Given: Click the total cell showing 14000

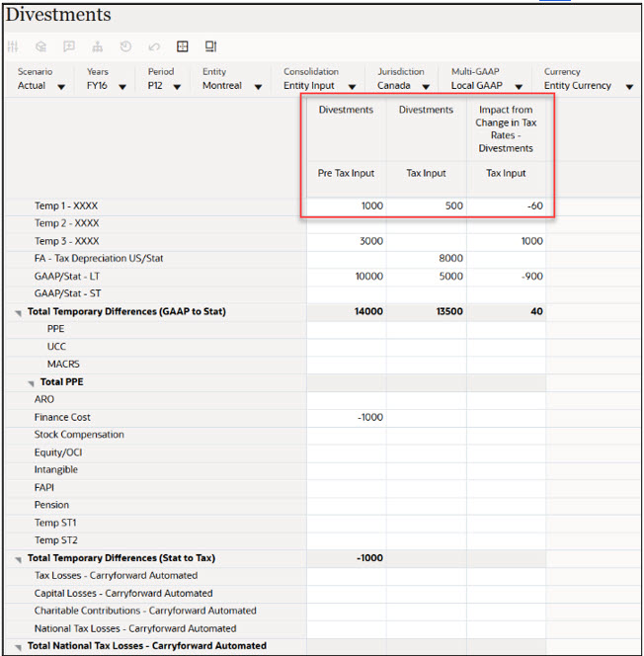Looking at the screenshot, I should pyautogui.click(x=347, y=311).
